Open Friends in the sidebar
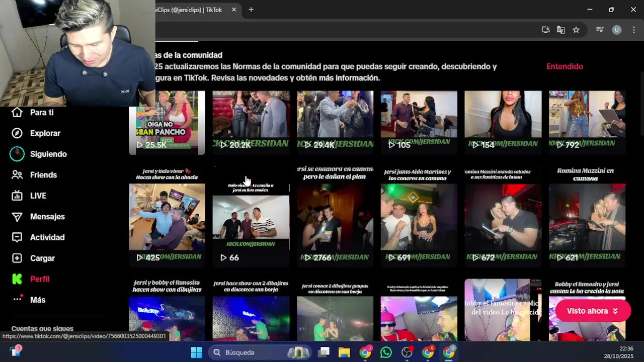 (34, 175)
